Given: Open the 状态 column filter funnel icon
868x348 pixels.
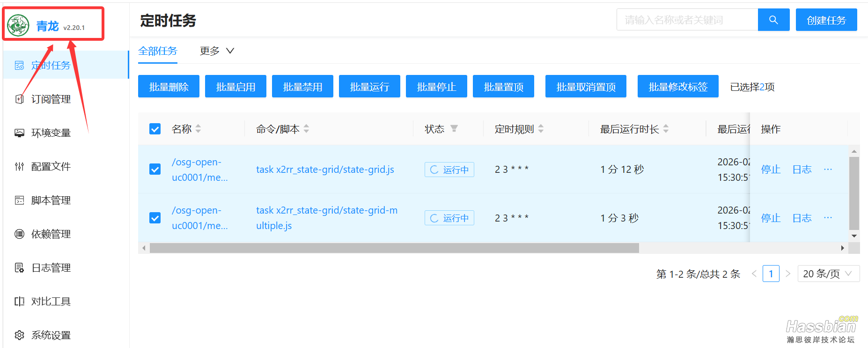Looking at the screenshot, I should 454,129.
